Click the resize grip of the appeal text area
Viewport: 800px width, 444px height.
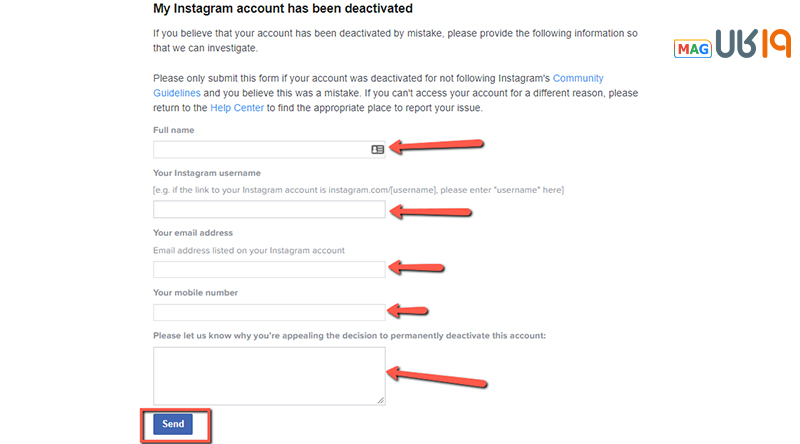pos(381,401)
